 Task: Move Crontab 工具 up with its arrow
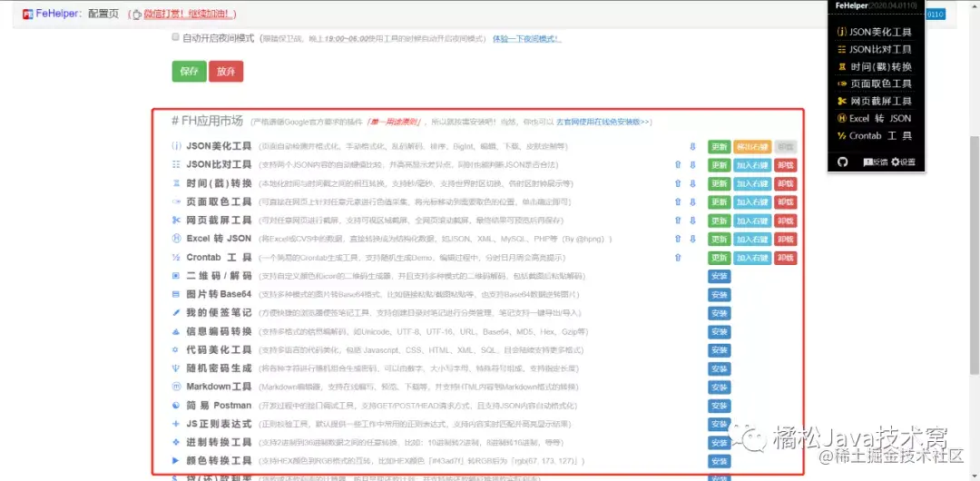tap(678, 257)
